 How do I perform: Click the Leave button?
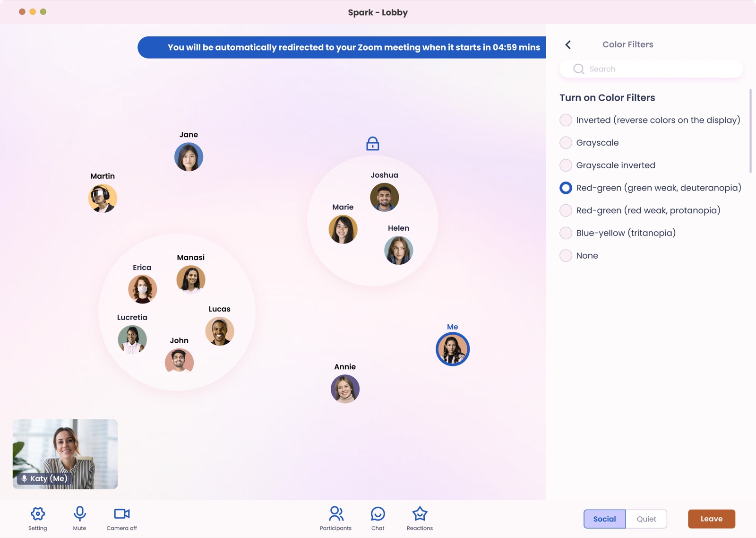(x=712, y=519)
